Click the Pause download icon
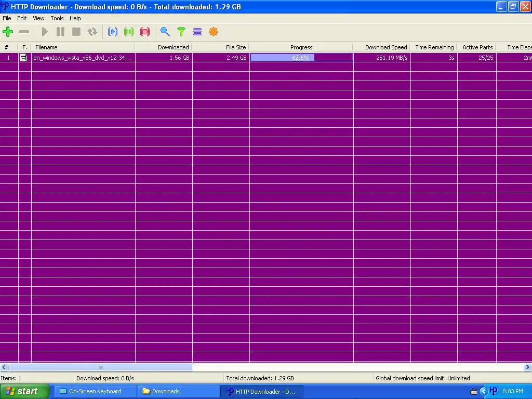This screenshot has width=532, height=399. (x=60, y=32)
